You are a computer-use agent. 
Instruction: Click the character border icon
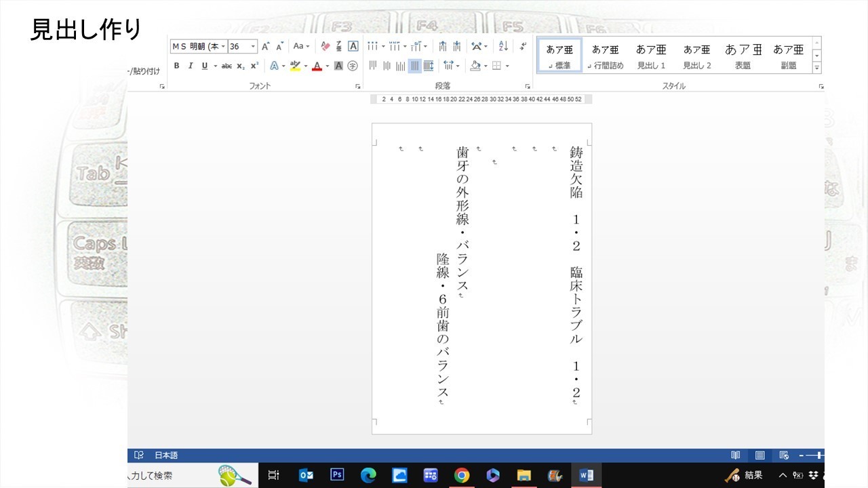[353, 46]
